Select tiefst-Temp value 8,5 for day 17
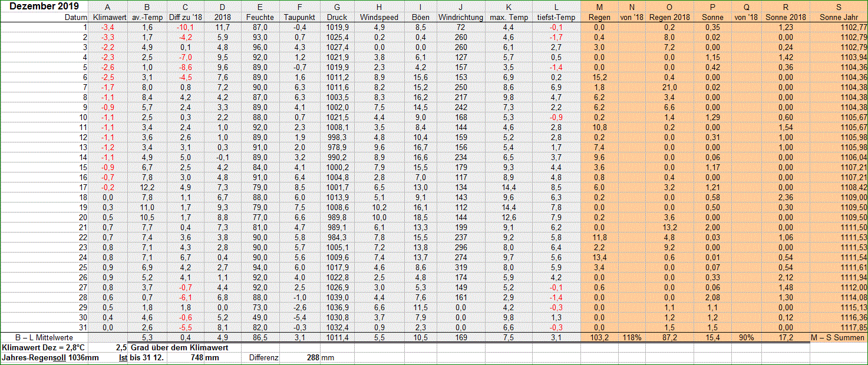This screenshot has height=365, width=868. [x=556, y=187]
